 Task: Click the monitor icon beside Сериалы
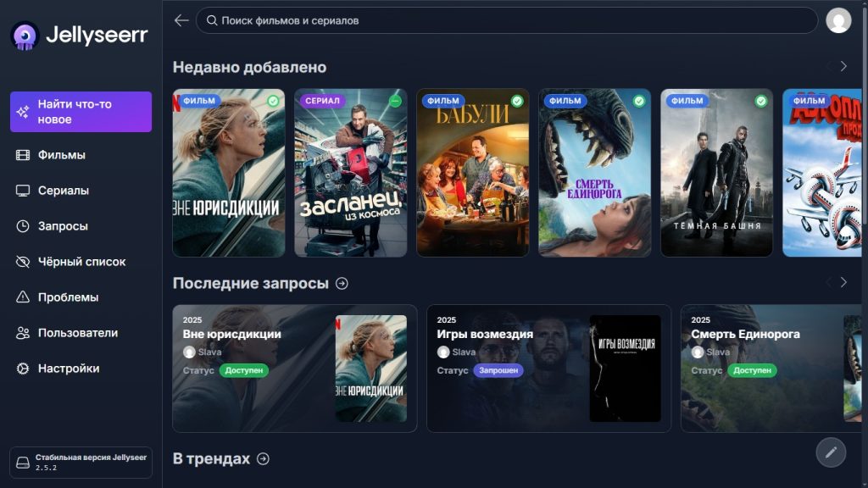[23, 191]
